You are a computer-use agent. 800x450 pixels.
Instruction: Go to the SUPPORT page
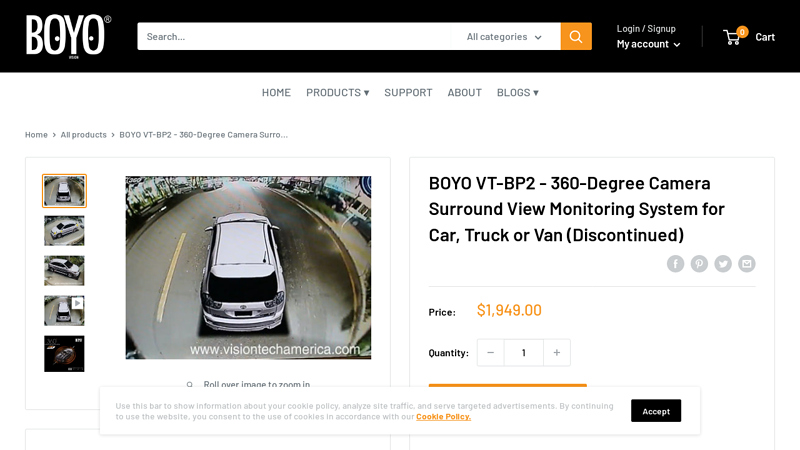coord(408,92)
